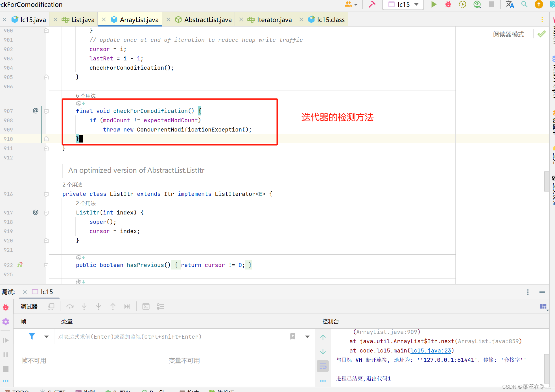Click the Search Everywhere magnifier icon
Screen dimensions: 555x392
tap(524, 5)
